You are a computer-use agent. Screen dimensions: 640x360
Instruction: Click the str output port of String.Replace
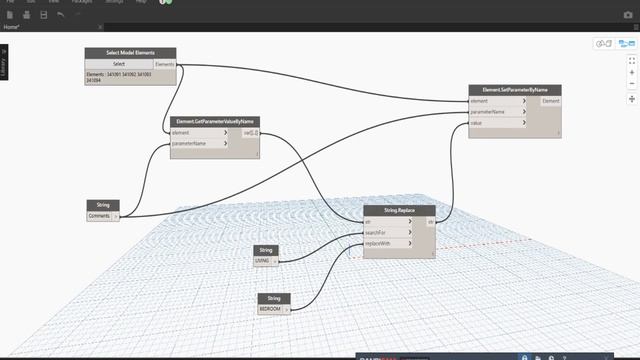pos(431,222)
